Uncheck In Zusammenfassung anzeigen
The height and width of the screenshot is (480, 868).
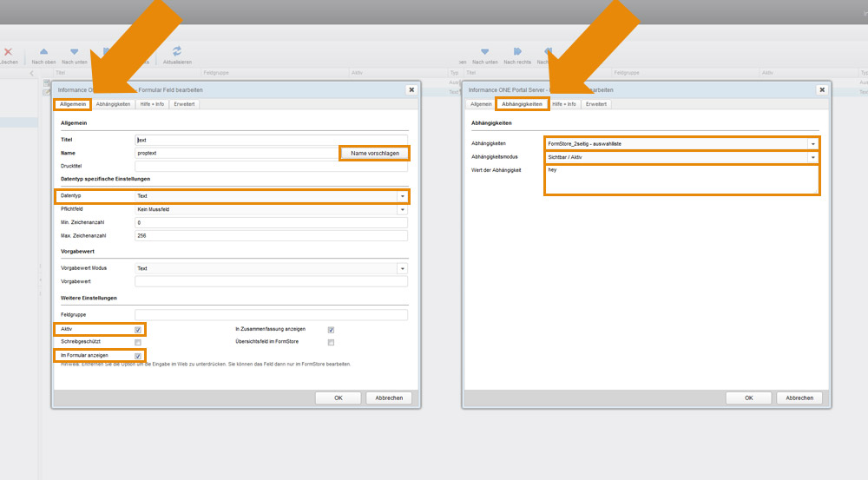coord(331,330)
